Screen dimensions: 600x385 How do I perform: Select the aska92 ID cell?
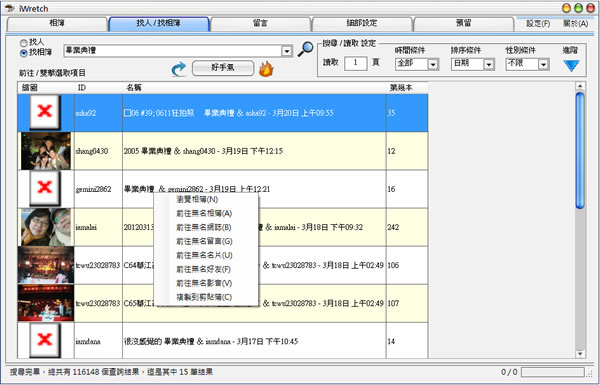pyautogui.click(x=98, y=113)
